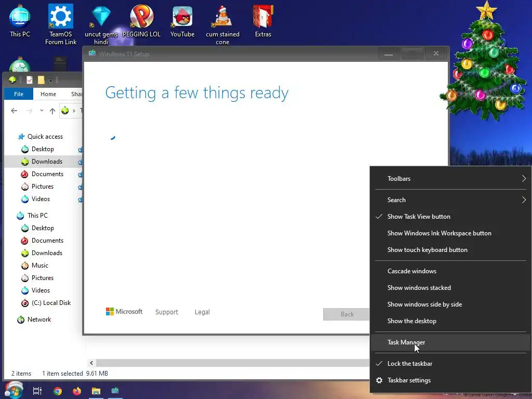Select Desktop under Quick access
The image size is (532, 399).
(x=43, y=149)
